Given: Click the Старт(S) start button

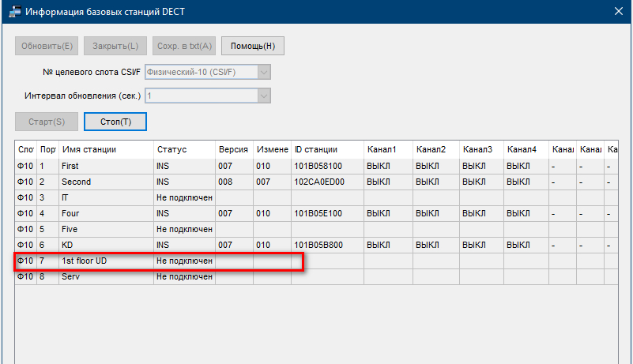Looking at the screenshot, I should pos(47,122).
